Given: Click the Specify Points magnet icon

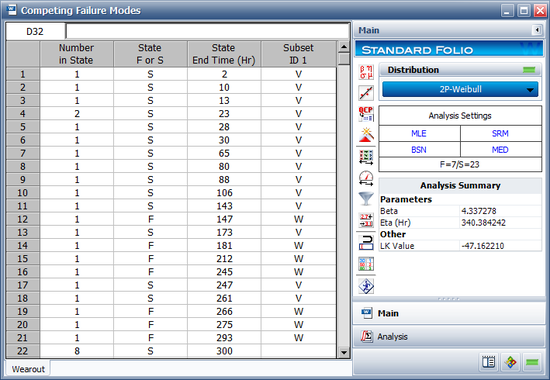Looking at the screenshot, I should pos(366,242).
